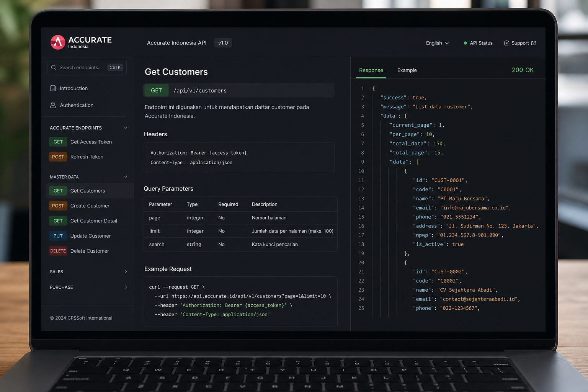This screenshot has height=392, width=588.
Task: Click the green API Status dot
Action: [465, 43]
